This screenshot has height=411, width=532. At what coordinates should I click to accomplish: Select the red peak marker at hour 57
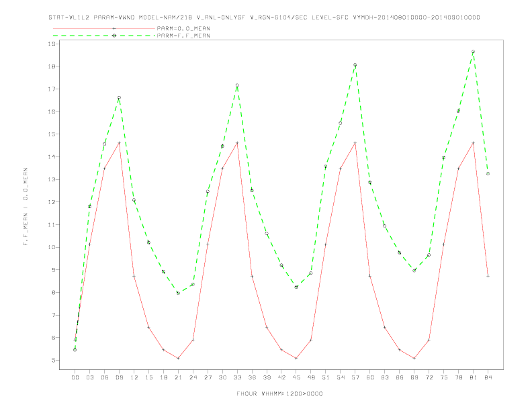tap(355, 143)
